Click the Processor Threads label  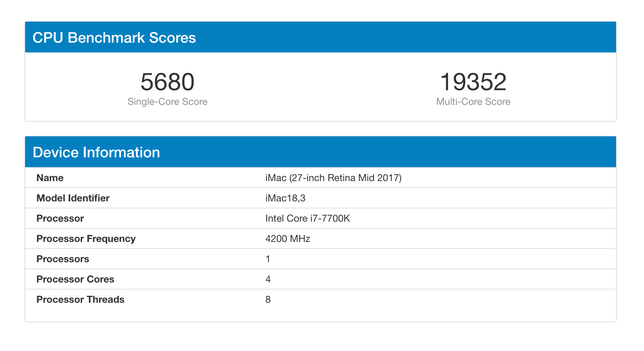click(x=80, y=300)
